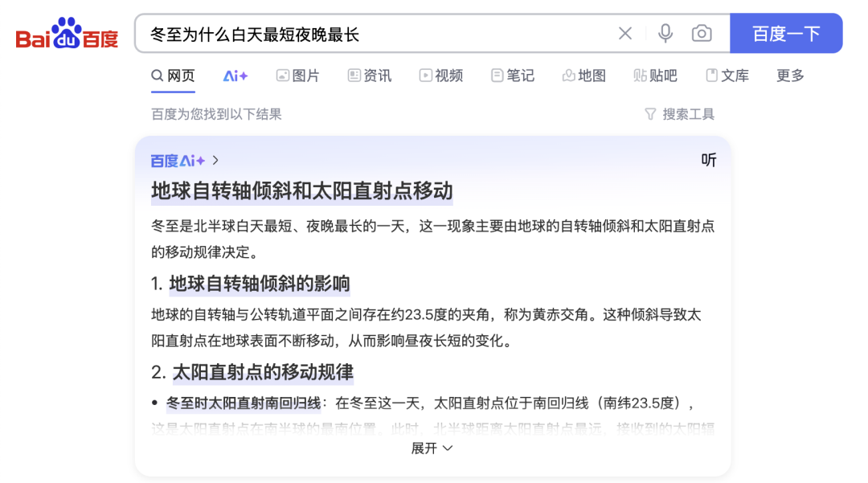Open the 图片 tab
This screenshot has height=483, width=868.
pos(298,76)
